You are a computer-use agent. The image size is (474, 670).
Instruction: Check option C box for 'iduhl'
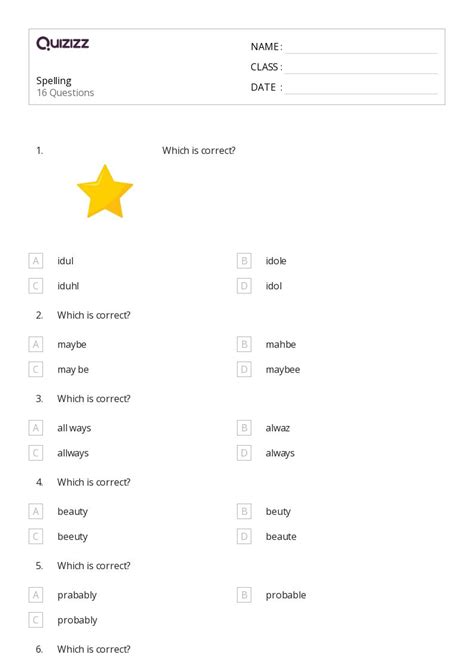(x=36, y=286)
